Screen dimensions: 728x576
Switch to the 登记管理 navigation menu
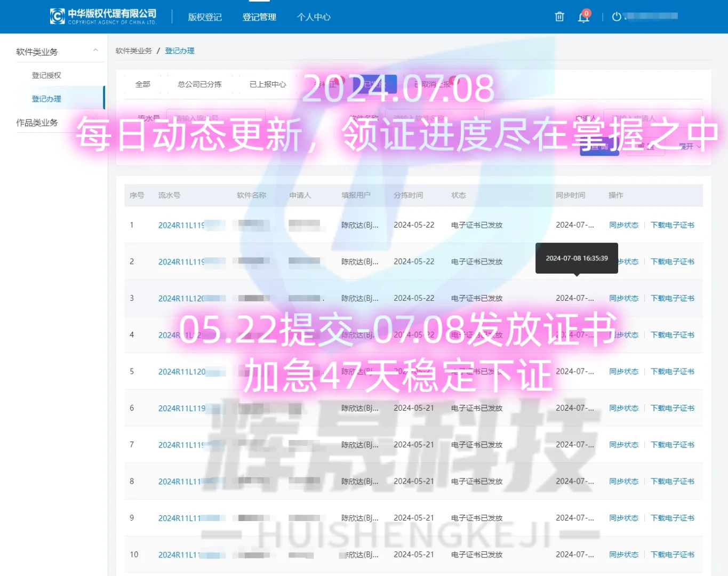click(x=259, y=17)
